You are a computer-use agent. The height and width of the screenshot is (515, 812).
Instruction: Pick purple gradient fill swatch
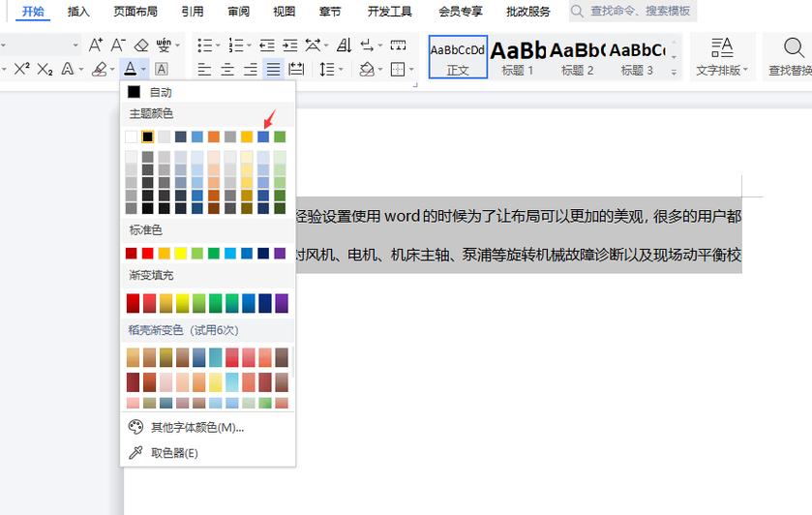[x=282, y=304]
